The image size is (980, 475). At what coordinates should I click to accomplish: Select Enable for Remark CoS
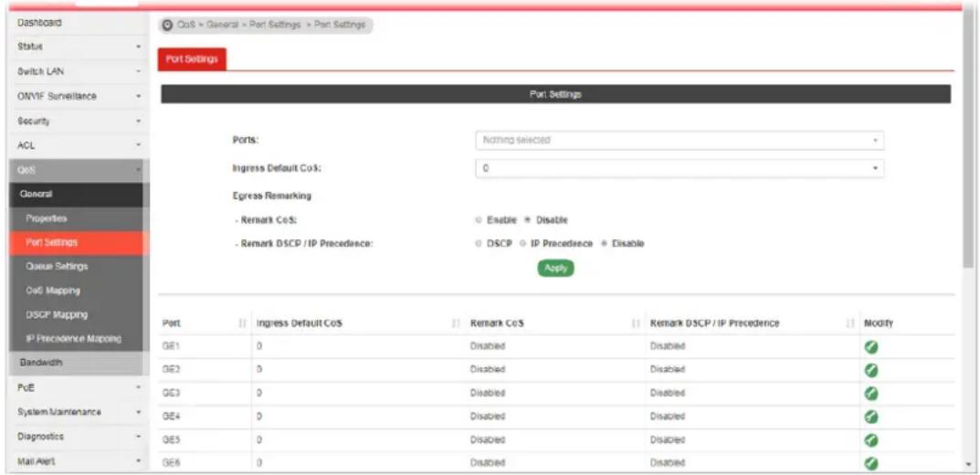point(479,220)
